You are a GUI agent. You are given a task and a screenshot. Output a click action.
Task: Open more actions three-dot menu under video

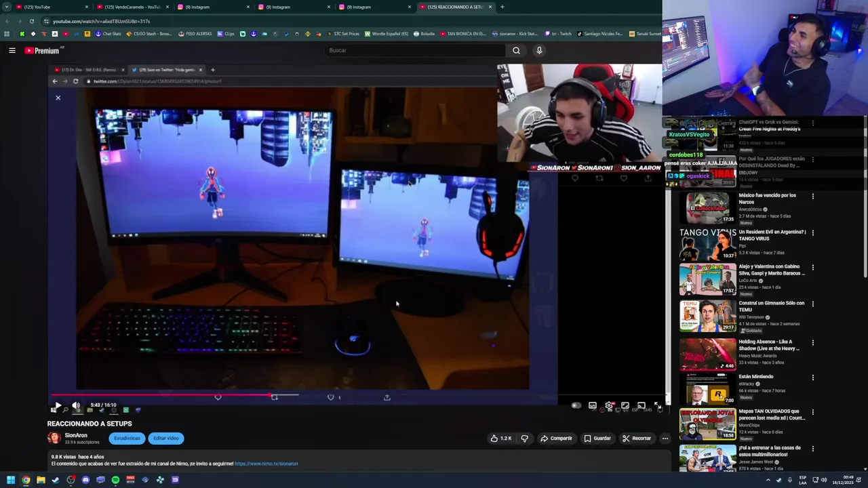[x=665, y=439]
